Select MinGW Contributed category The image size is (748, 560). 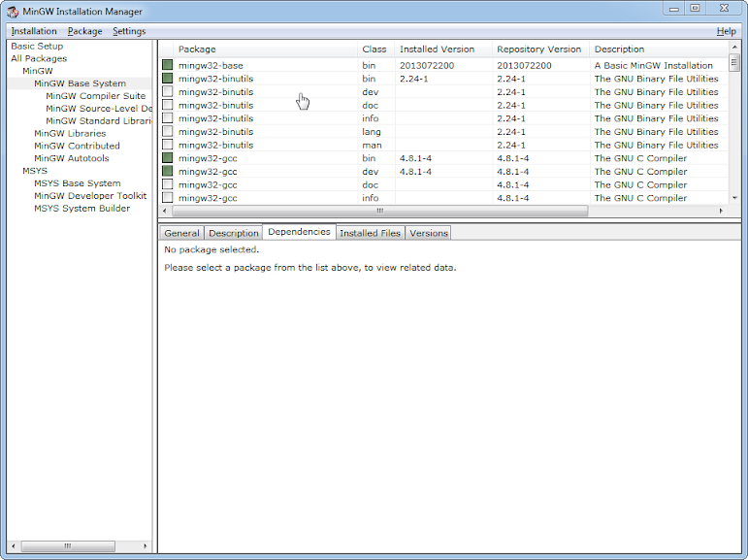(x=77, y=146)
